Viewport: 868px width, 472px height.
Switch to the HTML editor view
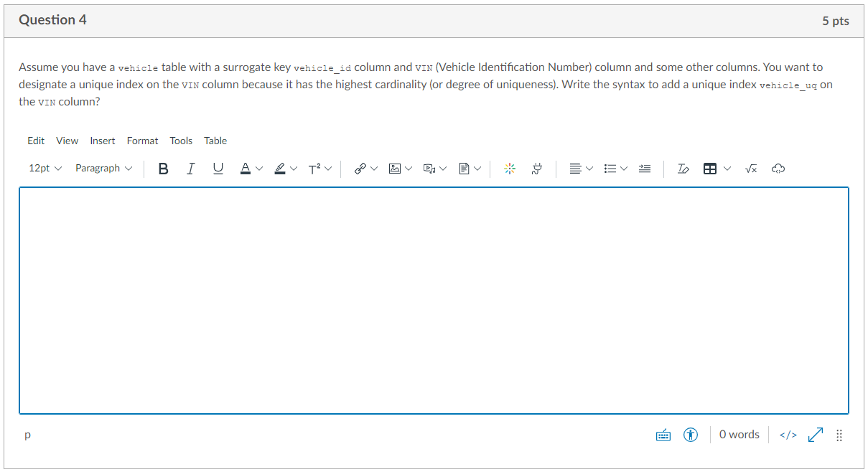point(788,435)
